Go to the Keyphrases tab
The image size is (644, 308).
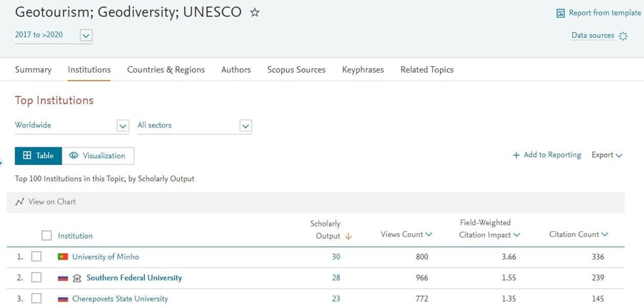pos(363,69)
